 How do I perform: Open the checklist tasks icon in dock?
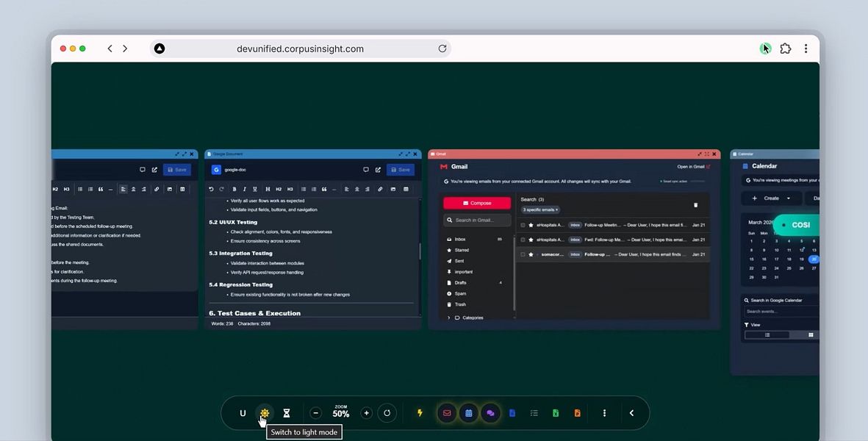(534, 413)
